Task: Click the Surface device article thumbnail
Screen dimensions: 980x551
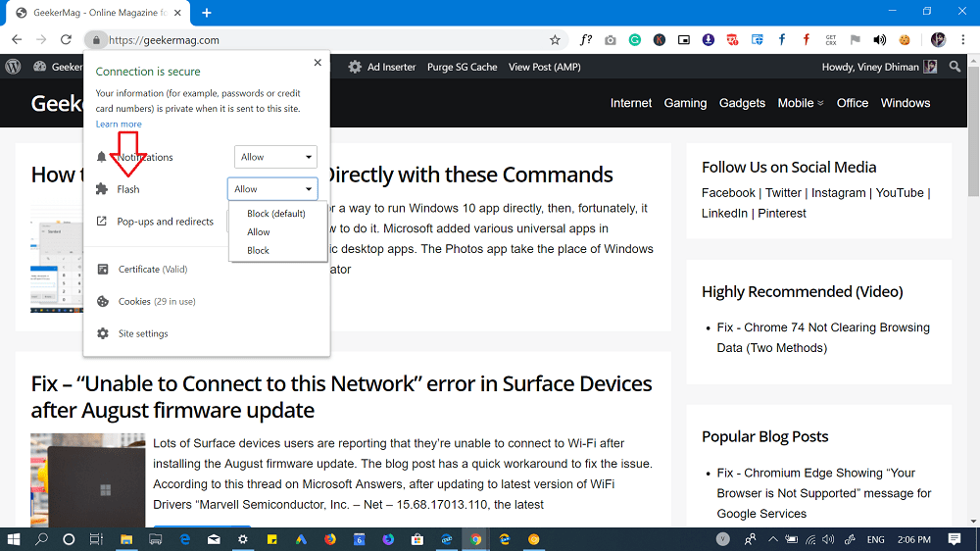Action: 87,480
